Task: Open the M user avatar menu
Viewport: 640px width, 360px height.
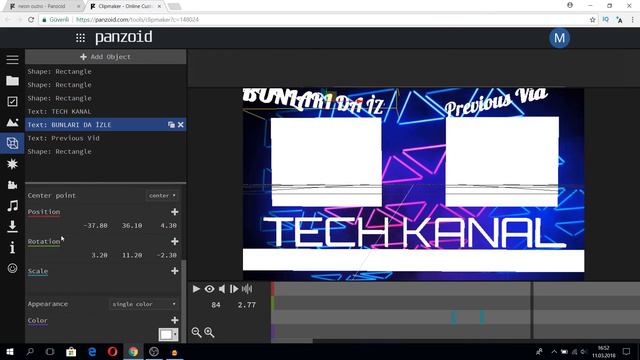Action: coord(559,38)
